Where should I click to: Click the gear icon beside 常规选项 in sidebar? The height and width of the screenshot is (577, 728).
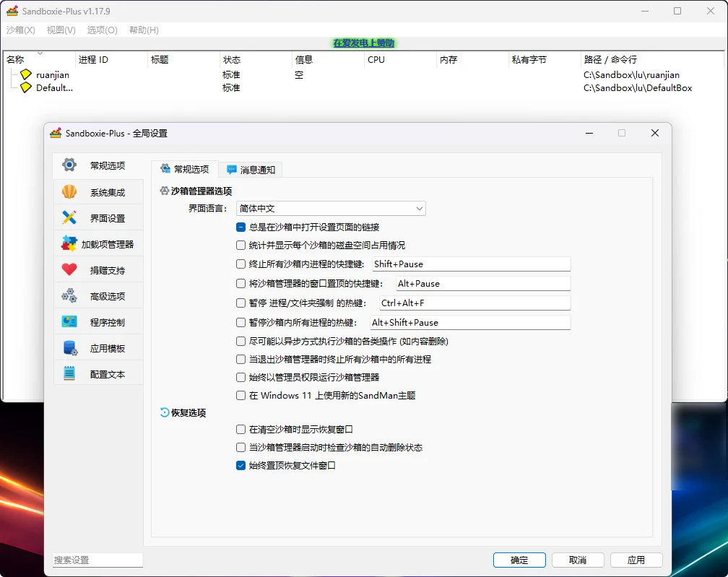pyautogui.click(x=69, y=165)
